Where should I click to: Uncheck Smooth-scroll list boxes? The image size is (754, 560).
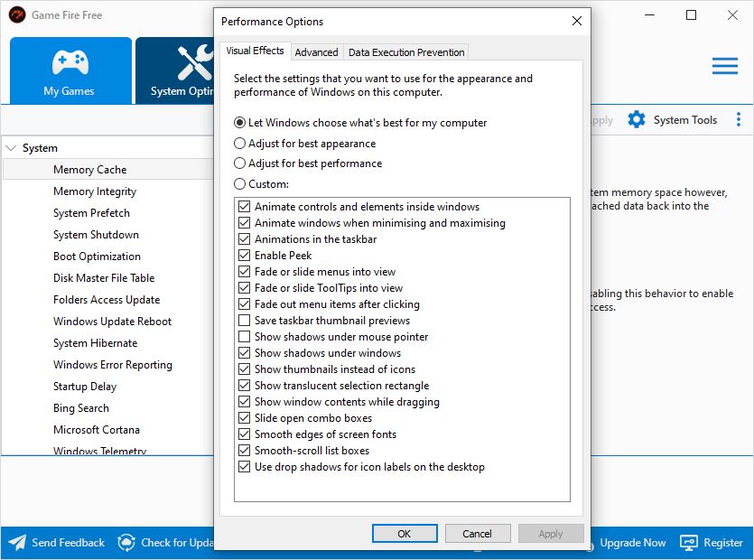[245, 451]
